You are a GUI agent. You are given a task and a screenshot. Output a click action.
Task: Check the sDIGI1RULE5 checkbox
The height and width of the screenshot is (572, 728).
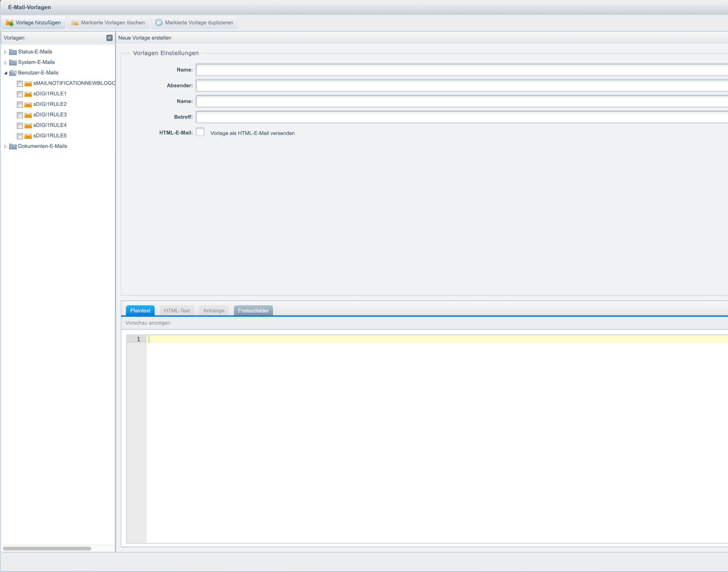(20, 136)
